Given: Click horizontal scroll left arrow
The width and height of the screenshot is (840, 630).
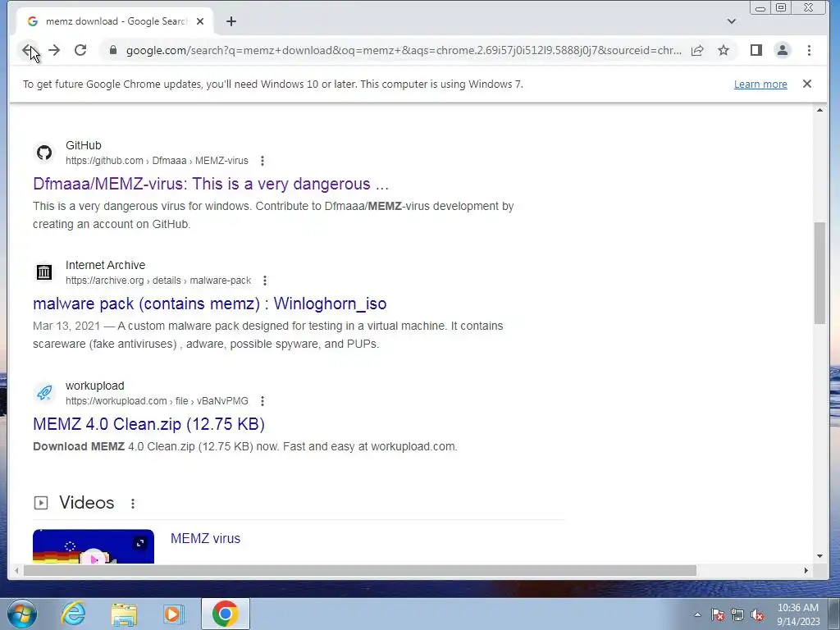Looking at the screenshot, I should pyautogui.click(x=16, y=571).
